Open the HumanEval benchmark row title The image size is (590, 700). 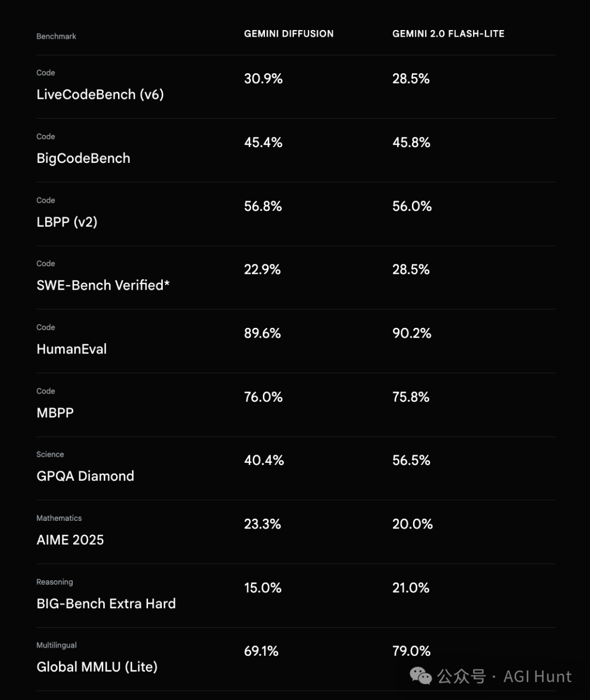[x=72, y=349]
